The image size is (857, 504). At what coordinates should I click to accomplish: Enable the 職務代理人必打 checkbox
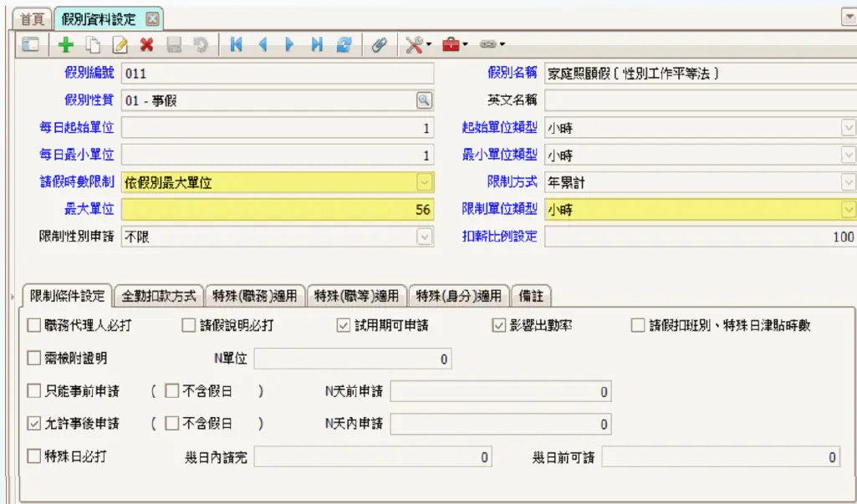[34, 325]
